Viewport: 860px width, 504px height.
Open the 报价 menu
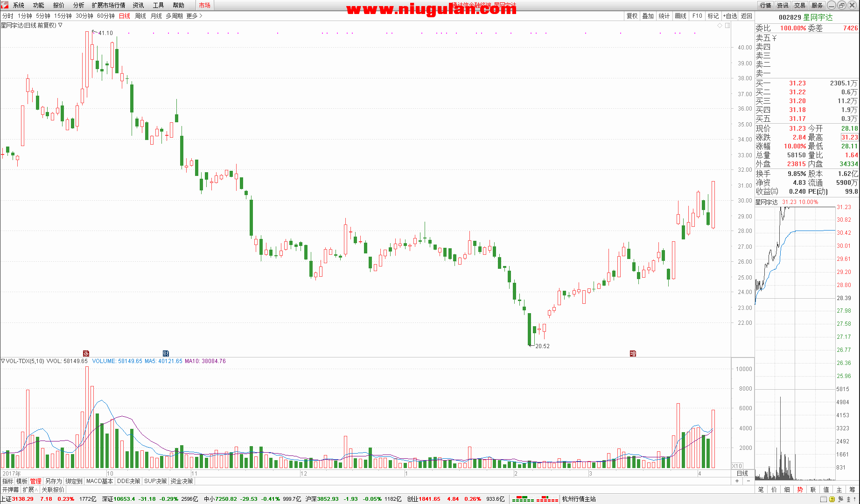[59, 5]
